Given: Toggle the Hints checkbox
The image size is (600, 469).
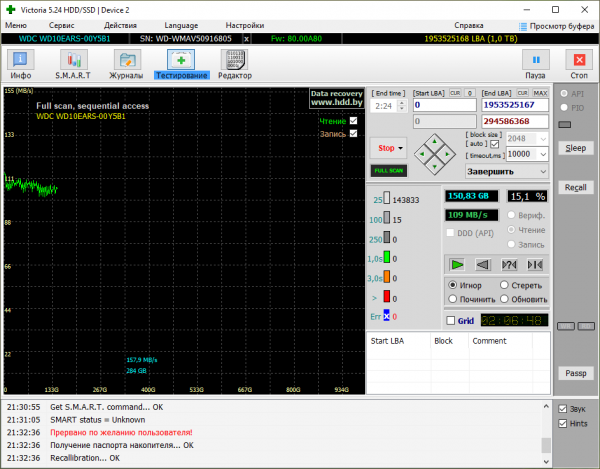Looking at the screenshot, I should [565, 423].
